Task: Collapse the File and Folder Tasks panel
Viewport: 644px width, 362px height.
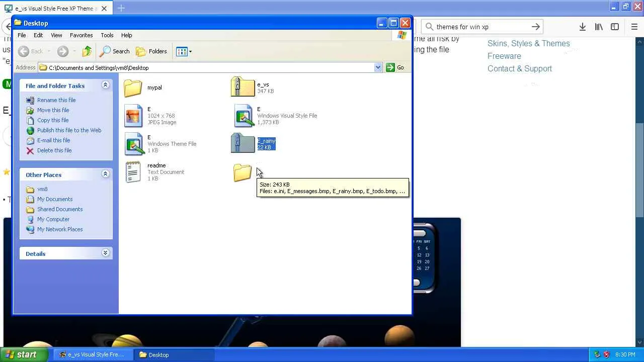Action: coord(105,85)
